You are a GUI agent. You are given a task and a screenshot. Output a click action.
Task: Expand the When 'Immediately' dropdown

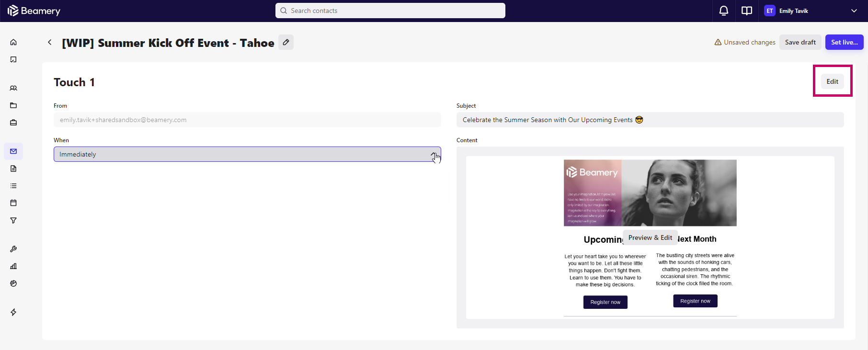click(247, 154)
